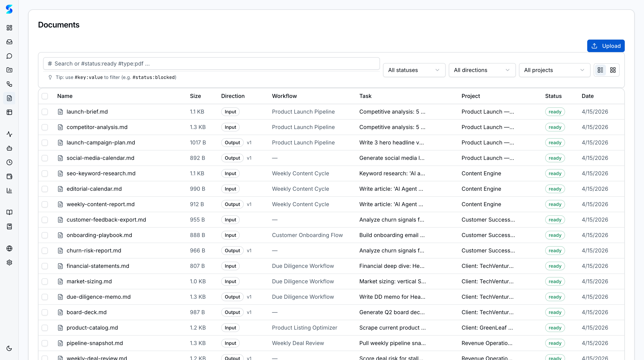
Task: Sort by the Size column header
Action: 195,96
